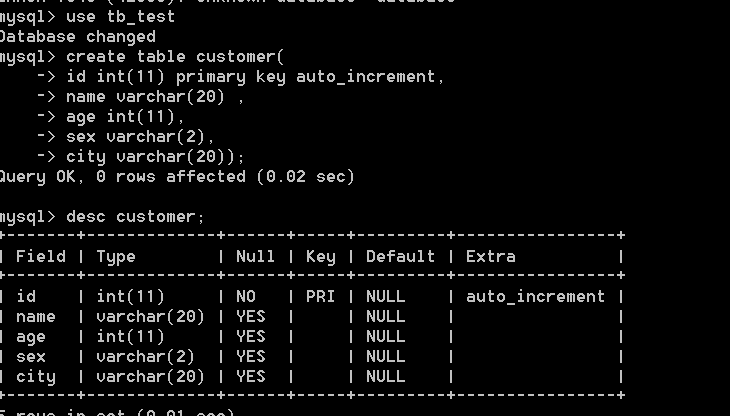Click the 'Type' column header

pos(116,257)
